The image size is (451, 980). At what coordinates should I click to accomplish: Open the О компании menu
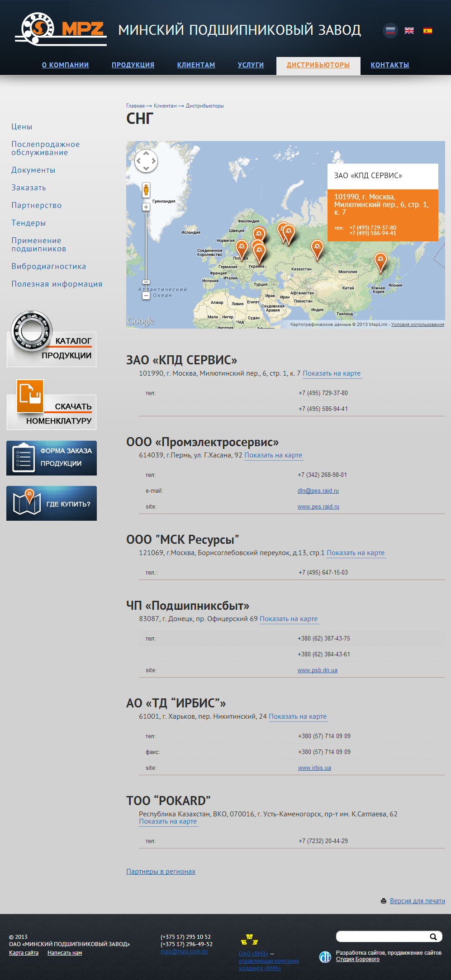click(66, 65)
